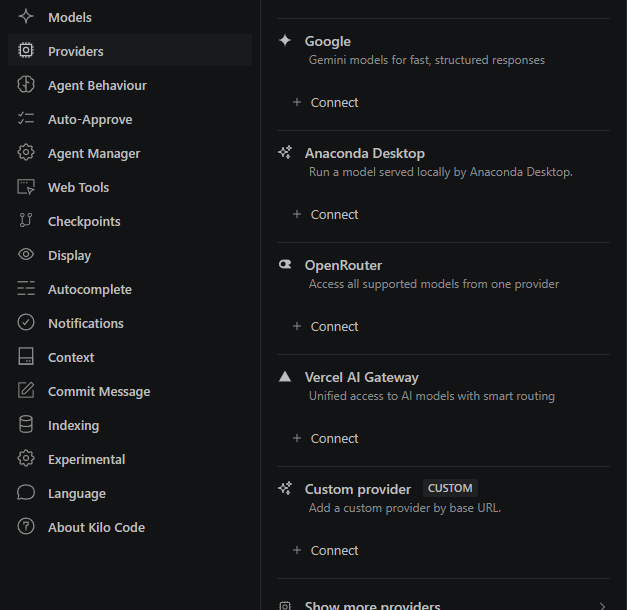Viewport: 627px width, 610px height.
Task: Click the Commit Message edit icon
Action: coord(26,390)
